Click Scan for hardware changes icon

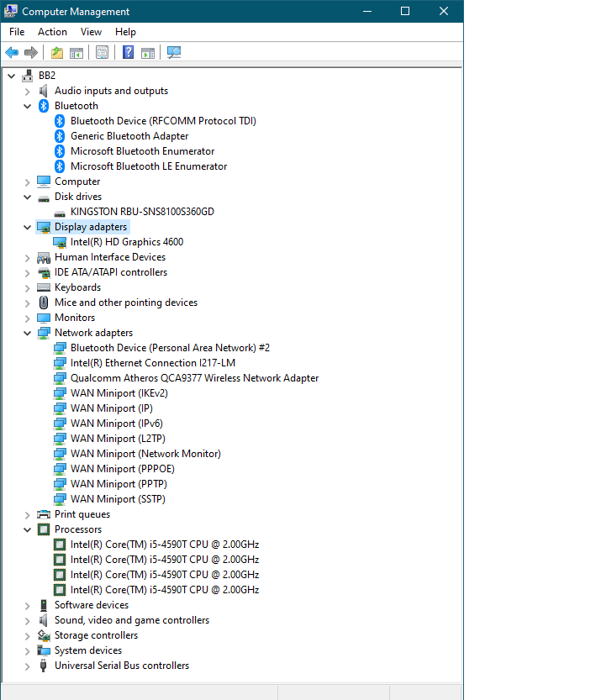(174, 53)
